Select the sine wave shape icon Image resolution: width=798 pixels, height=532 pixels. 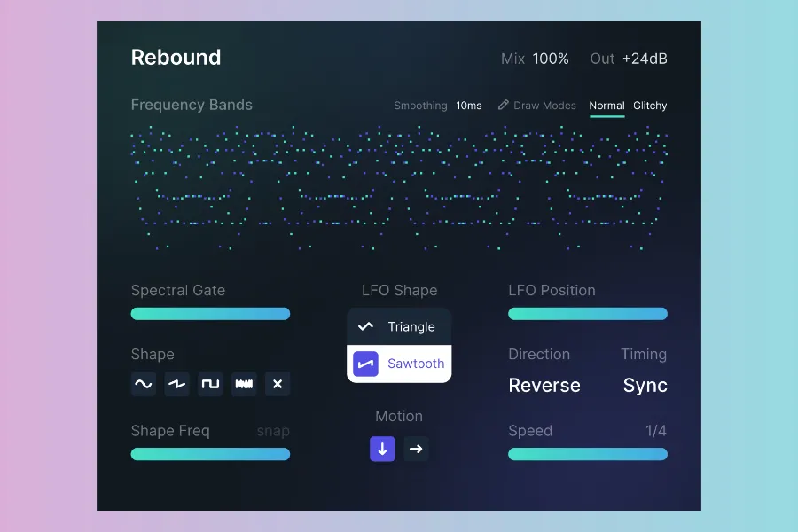[143, 384]
